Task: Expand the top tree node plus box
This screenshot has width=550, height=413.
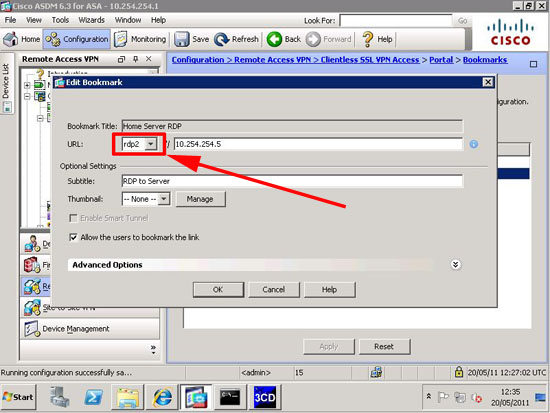Action: point(27,85)
